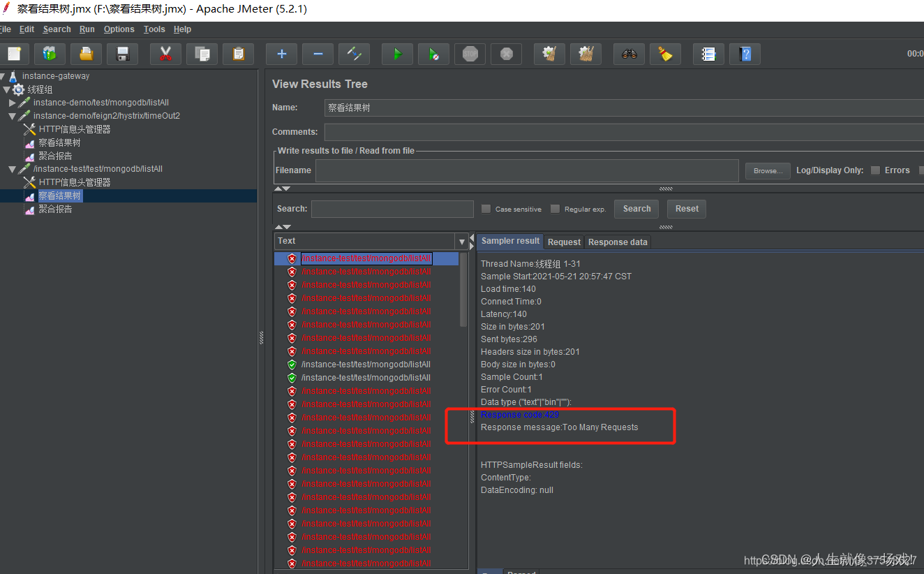The width and height of the screenshot is (924, 574).
Task: Select the highlighted 察看结果树 tree item
Action: (x=60, y=196)
